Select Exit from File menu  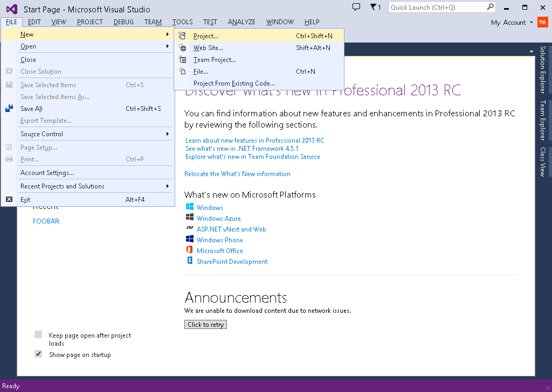[x=88, y=199]
